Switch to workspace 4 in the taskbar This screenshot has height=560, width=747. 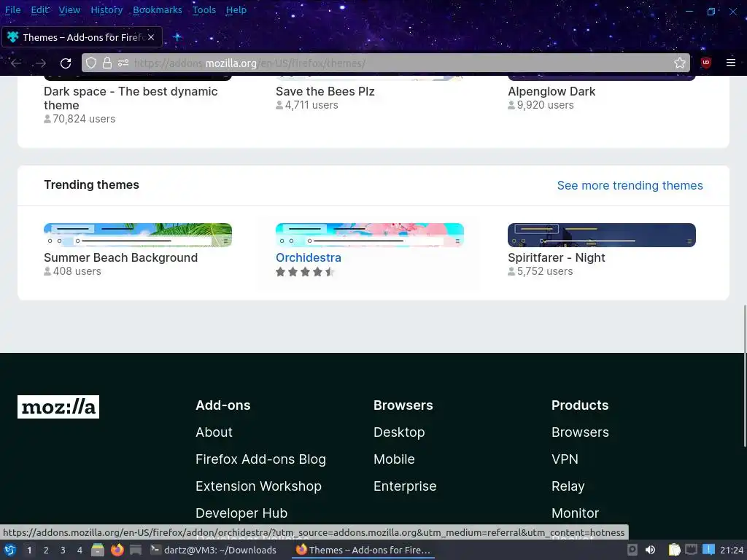[x=80, y=550]
